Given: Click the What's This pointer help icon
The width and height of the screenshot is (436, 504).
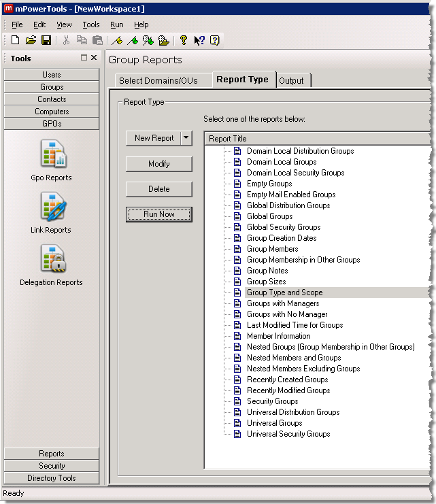Looking at the screenshot, I should click(x=199, y=41).
